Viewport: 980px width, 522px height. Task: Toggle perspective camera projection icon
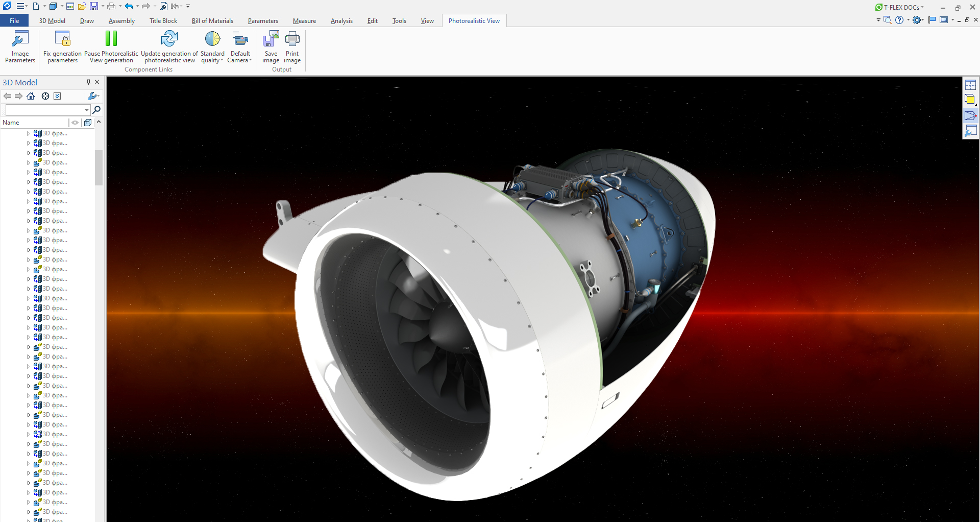(x=970, y=116)
